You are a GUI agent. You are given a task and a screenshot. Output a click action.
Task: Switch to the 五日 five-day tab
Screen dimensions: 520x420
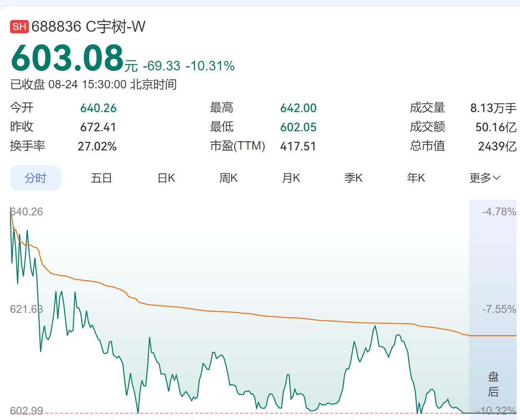101,178
